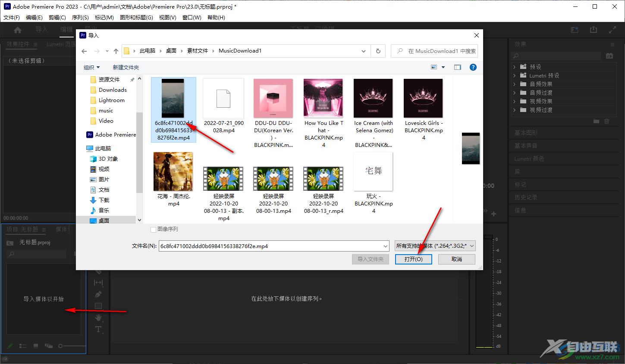Expand the 音频效果 folder
Image resolution: width=625 pixels, height=364 pixels.
[515, 84]
